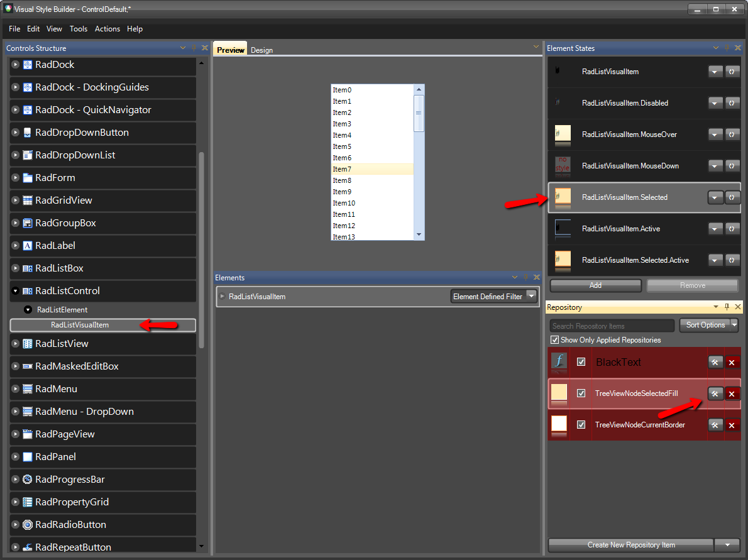This screenshot has height=560, width=748.
Task: Click Create New Repository Item button
Action: coord(631,545)
